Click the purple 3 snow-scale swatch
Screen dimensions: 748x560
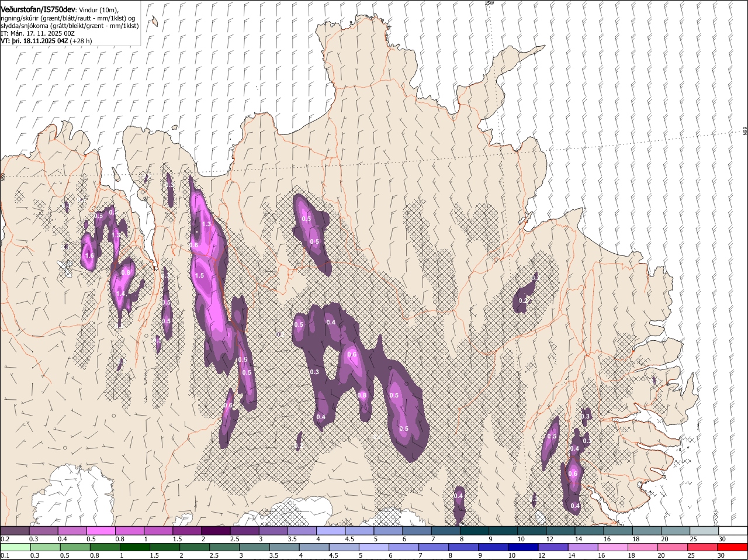(x=273, y=530)
